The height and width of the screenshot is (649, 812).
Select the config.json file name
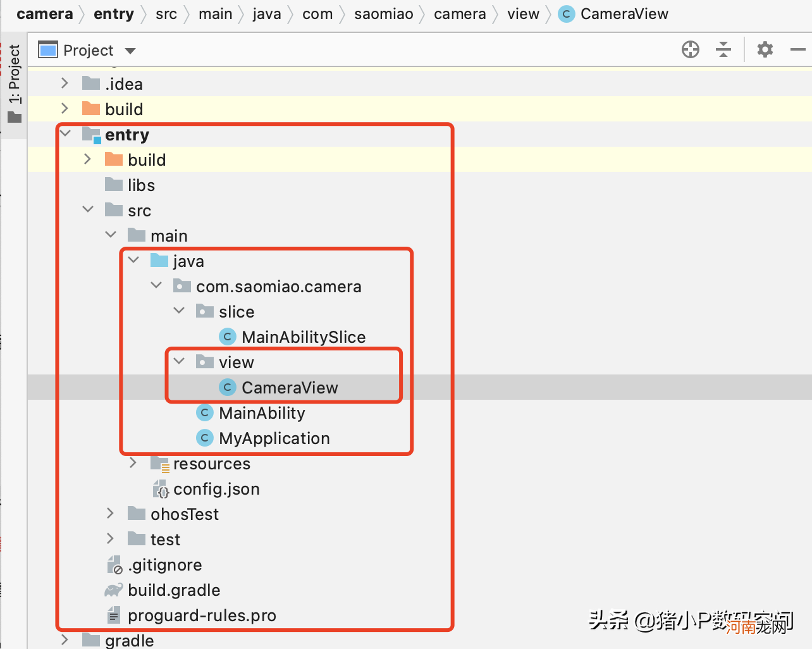216,489
